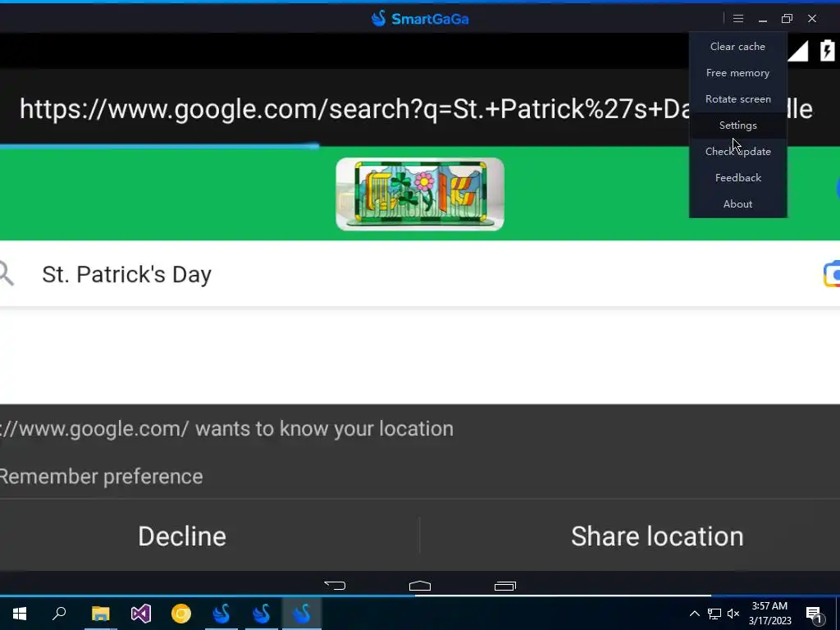Open the St. Patrick's Day Google Doodle
This screenshot has width=840, height=630.
tap(420, 194)
